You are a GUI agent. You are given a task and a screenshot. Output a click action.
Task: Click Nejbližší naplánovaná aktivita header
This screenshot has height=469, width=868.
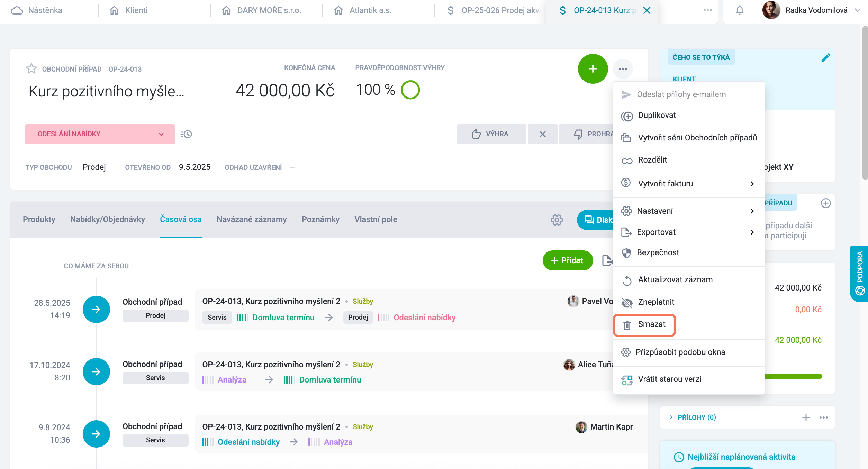click(741, 457)
